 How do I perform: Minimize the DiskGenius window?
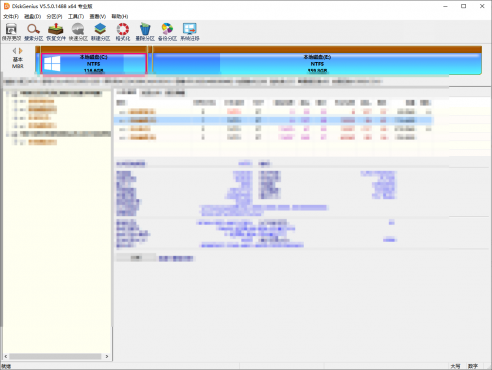445,6
